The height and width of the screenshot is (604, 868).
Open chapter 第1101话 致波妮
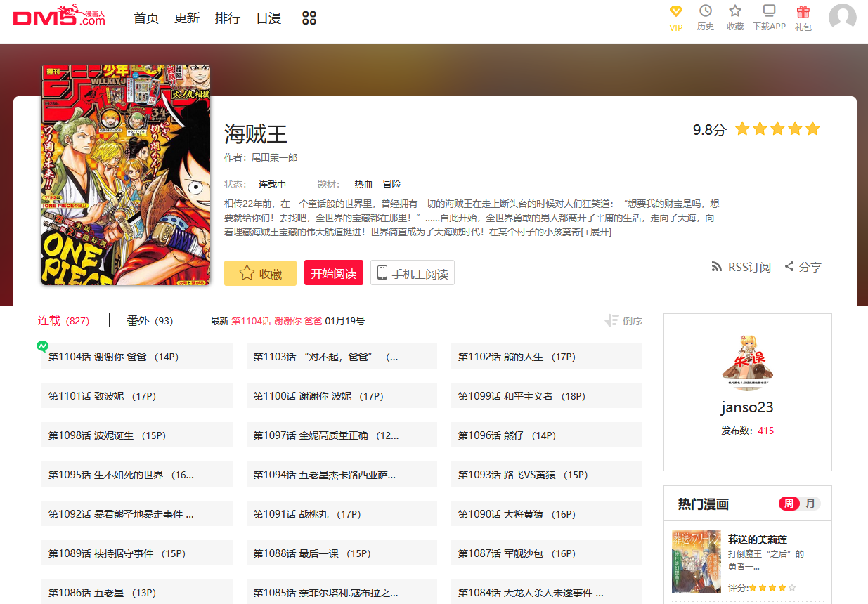137,395
